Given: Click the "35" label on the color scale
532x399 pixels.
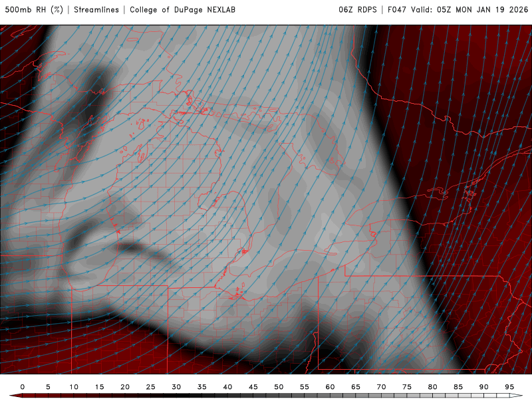Looking at the screenshot, I should pyautogui.click(x=202, y=387).
